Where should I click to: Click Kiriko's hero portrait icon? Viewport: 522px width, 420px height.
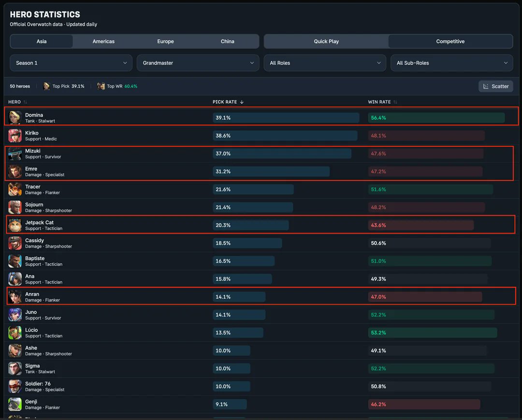pyautogui.click(x=14, y=136)
